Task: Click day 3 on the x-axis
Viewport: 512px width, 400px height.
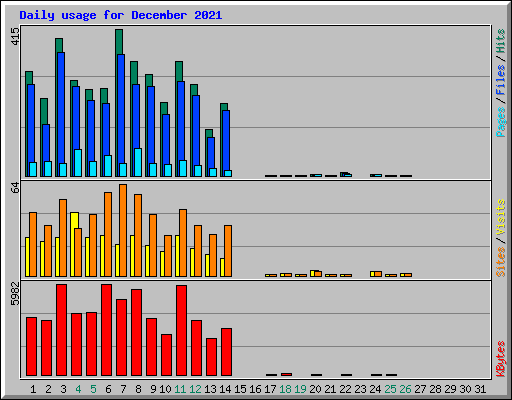Action: point(63,389)
